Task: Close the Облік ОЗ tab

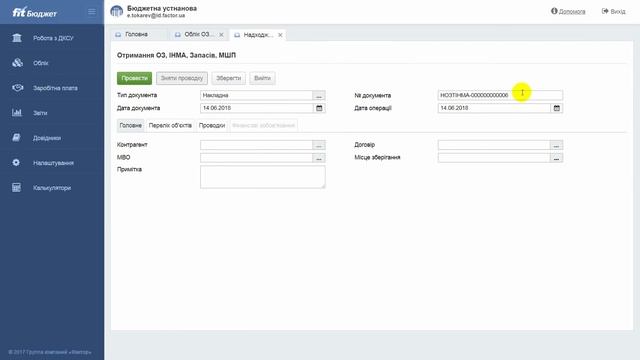Action: (221, 35)
